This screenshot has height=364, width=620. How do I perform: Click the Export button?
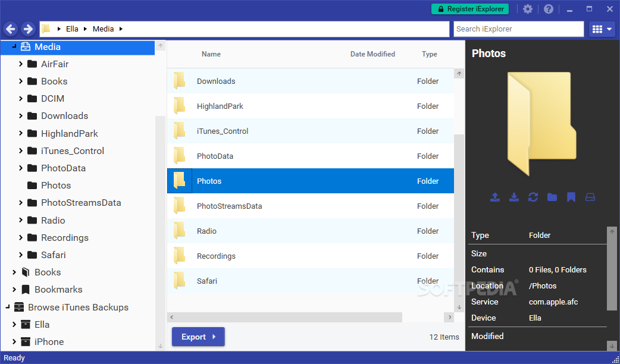[198, 337]
